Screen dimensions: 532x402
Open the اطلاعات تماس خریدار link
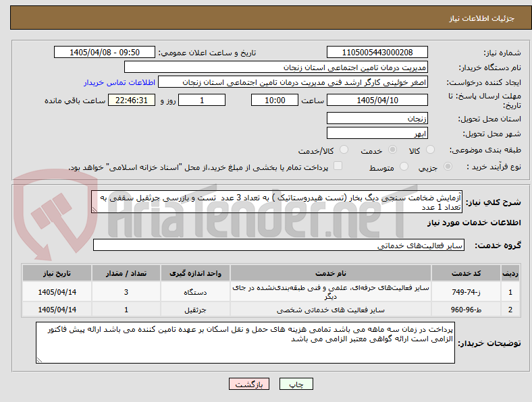119,82
